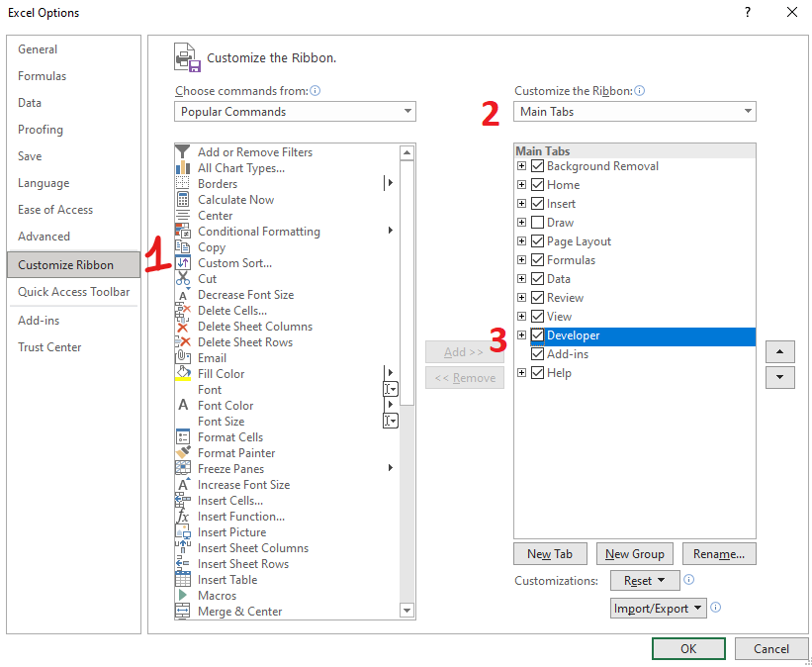Enable the Draw tab checkbox
Viewport: 812px width, 667px height.
pyautogui.click(x=538, y=222)
